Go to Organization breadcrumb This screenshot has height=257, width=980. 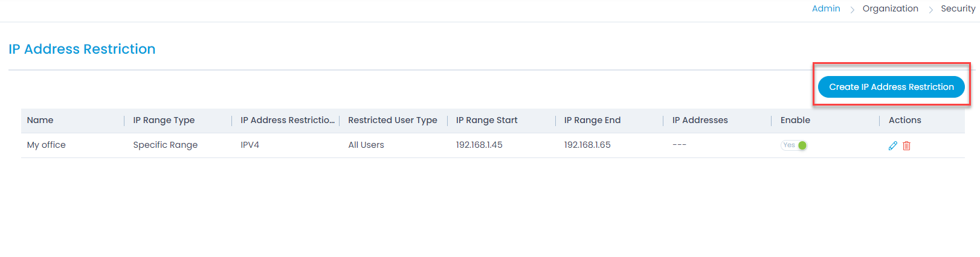[x=890, y=8]
